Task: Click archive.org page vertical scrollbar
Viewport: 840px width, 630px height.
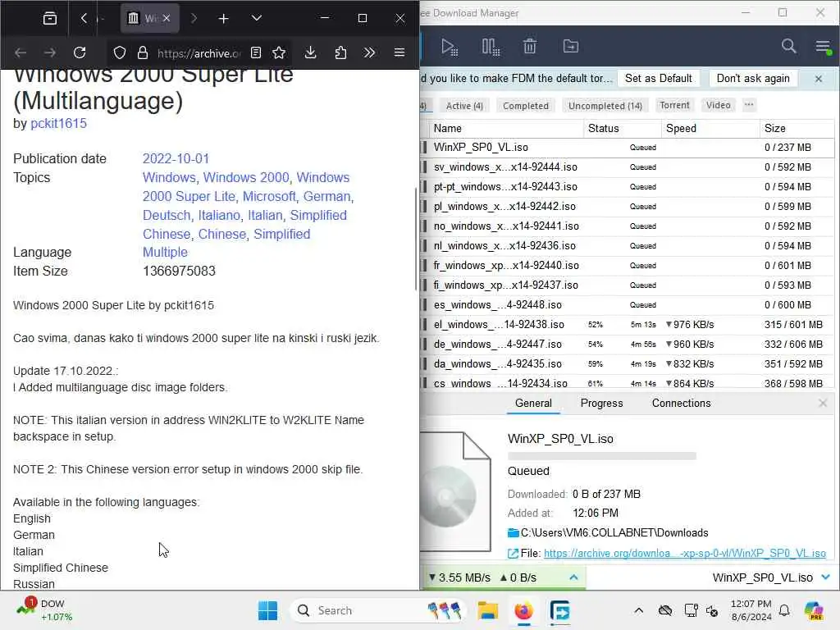Action: (x=416, y=239)
